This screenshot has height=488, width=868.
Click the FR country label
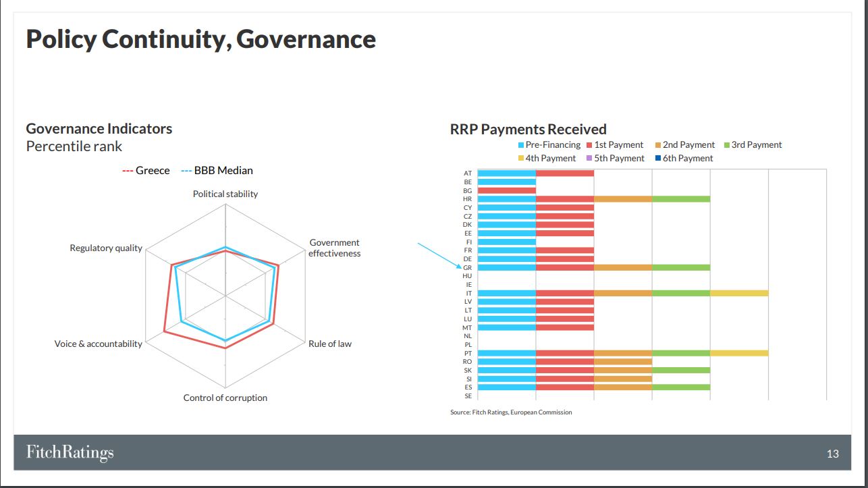pos(468,250)
